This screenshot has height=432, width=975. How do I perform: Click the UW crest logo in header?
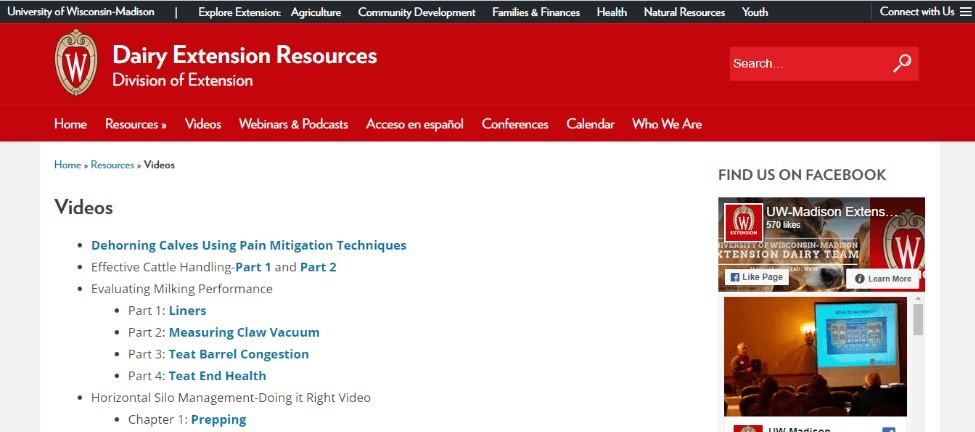point(76,63)
